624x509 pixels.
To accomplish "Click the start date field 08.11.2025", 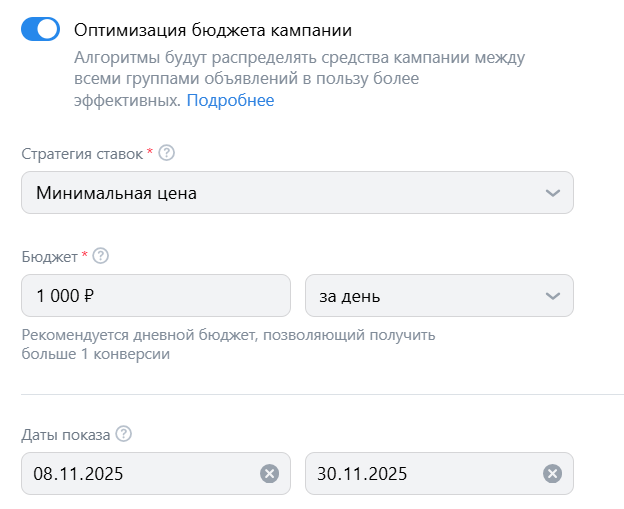I will pos(140,473).
